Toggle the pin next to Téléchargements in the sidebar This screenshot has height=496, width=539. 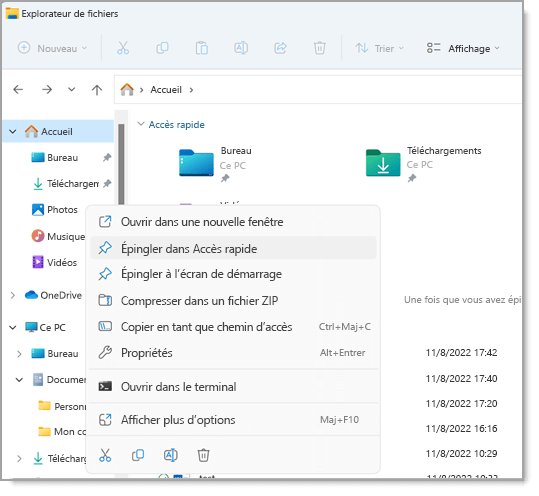tap(107, 183)
